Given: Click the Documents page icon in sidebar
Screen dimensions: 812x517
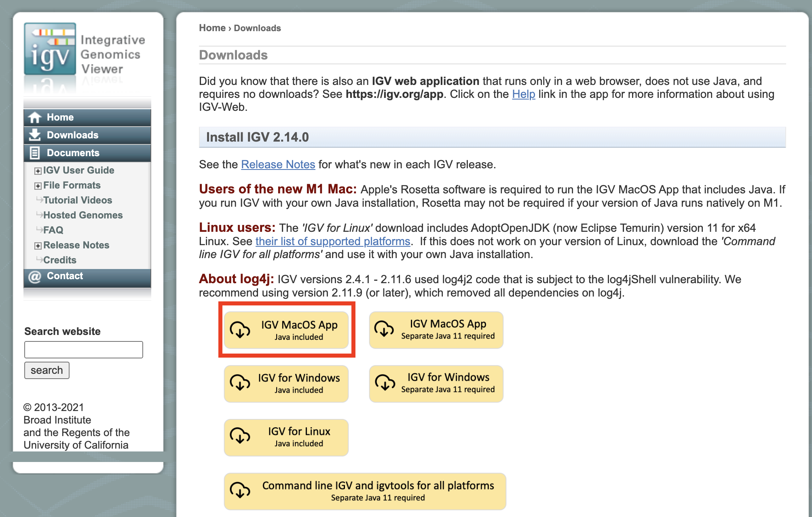Looking at the screenshot, I should tap(35, 153).
